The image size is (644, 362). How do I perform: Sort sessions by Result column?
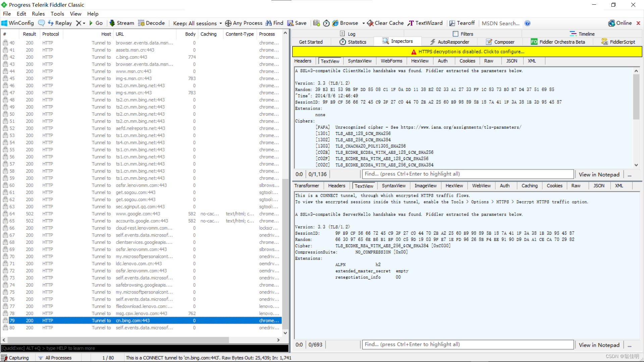tap(30, 34)
